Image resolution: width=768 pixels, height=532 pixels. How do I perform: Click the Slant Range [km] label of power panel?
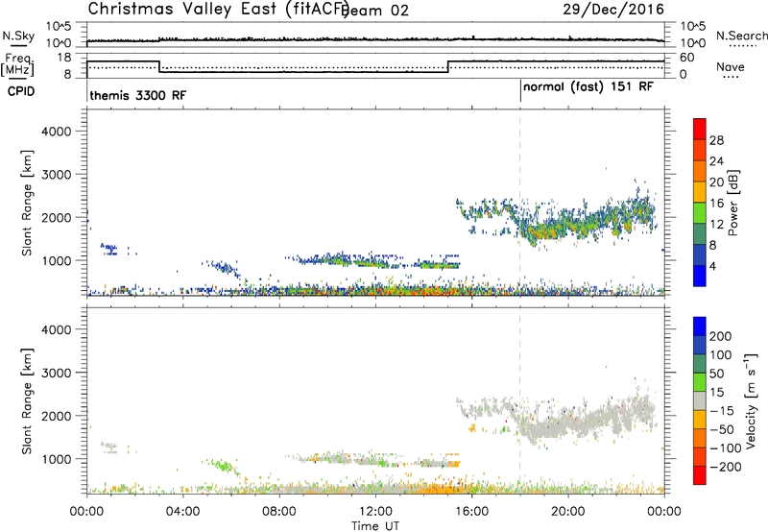(x=27, y=203)
